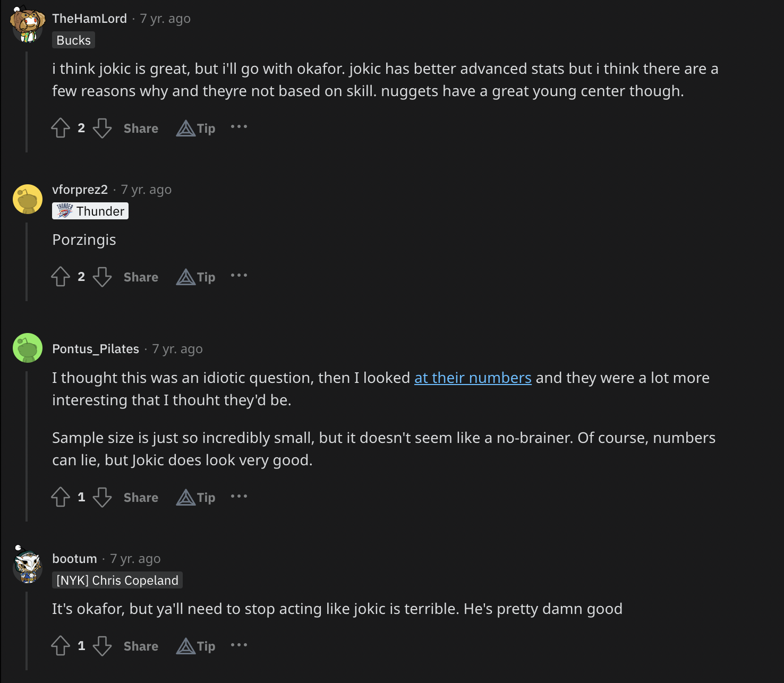
Task: Open more options on bootum's comment
Action: [x=239, y=645]
